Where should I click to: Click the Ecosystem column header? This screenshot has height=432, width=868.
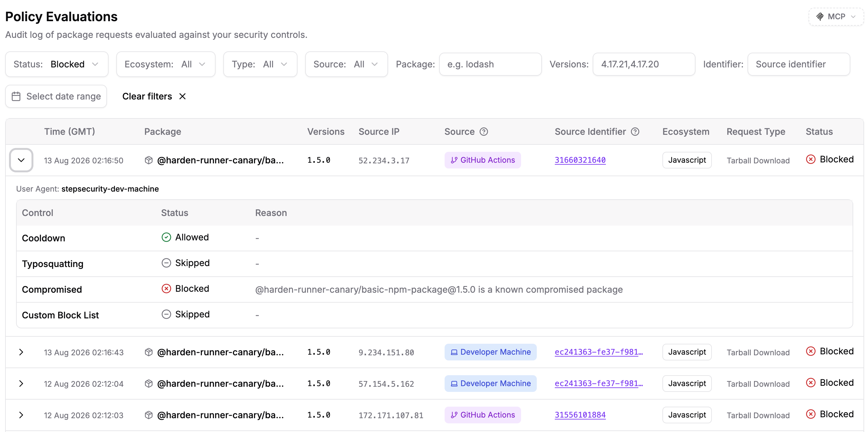point(685,131)
